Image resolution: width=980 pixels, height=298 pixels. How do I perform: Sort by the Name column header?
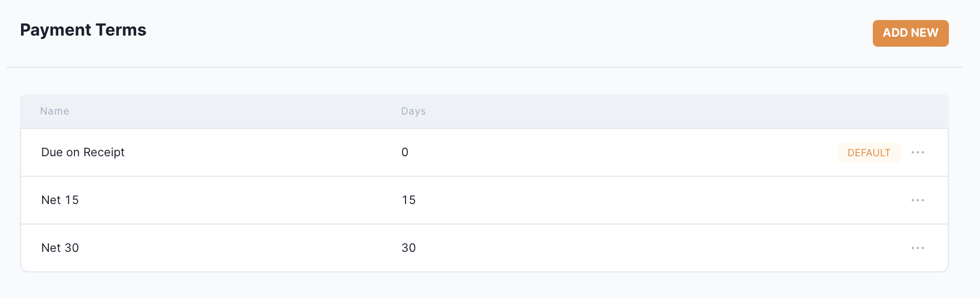[54, 111]
